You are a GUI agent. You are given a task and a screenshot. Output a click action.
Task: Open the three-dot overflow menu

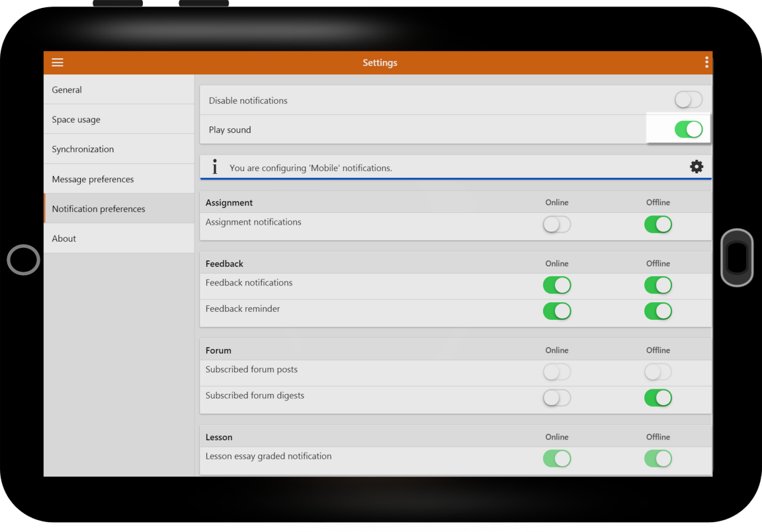[x=706, y=62]
